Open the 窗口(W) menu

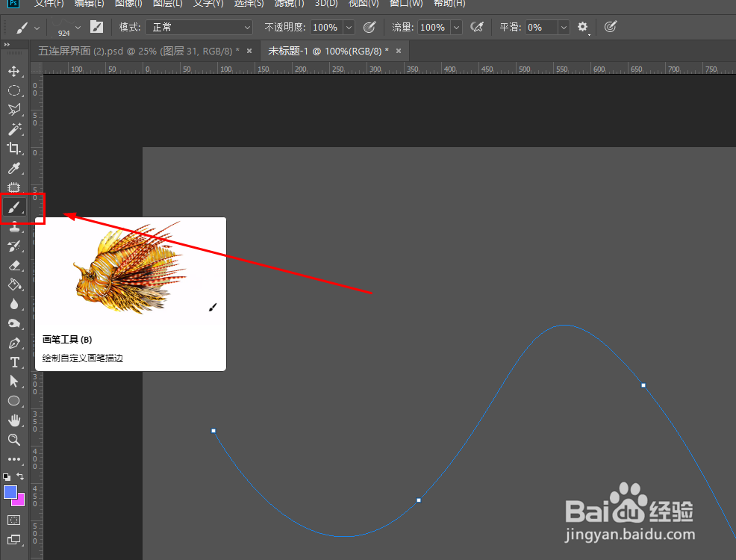tap(406, 3)
